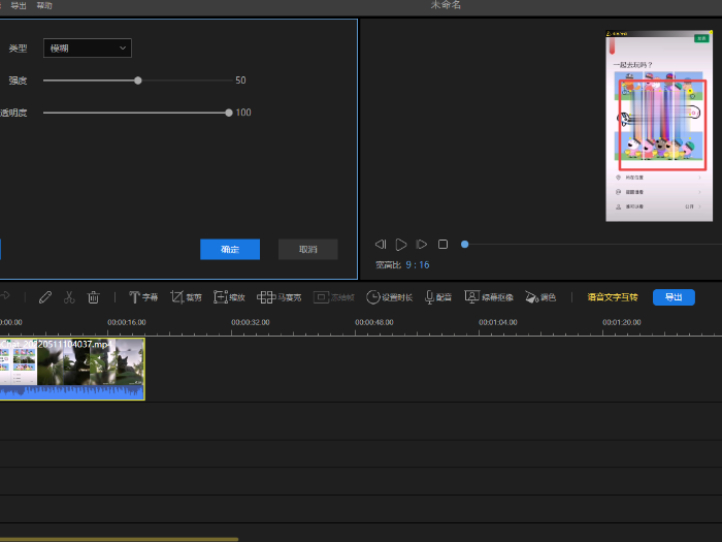
Task: Click the clip's blue audio waveform
Action: pos(72,392)
